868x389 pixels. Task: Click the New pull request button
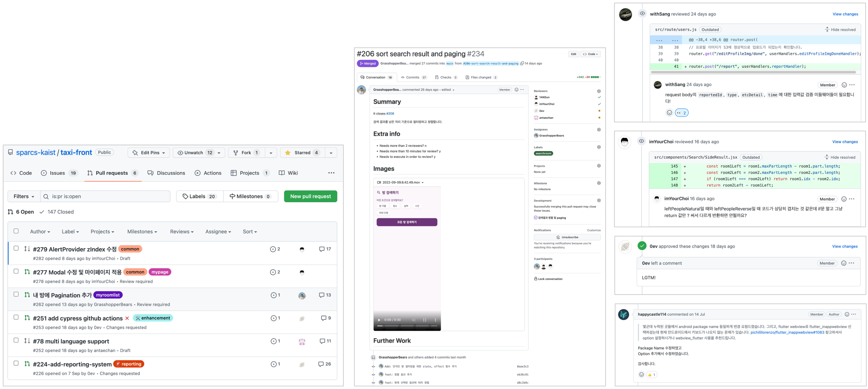click(x=310, y=196)
